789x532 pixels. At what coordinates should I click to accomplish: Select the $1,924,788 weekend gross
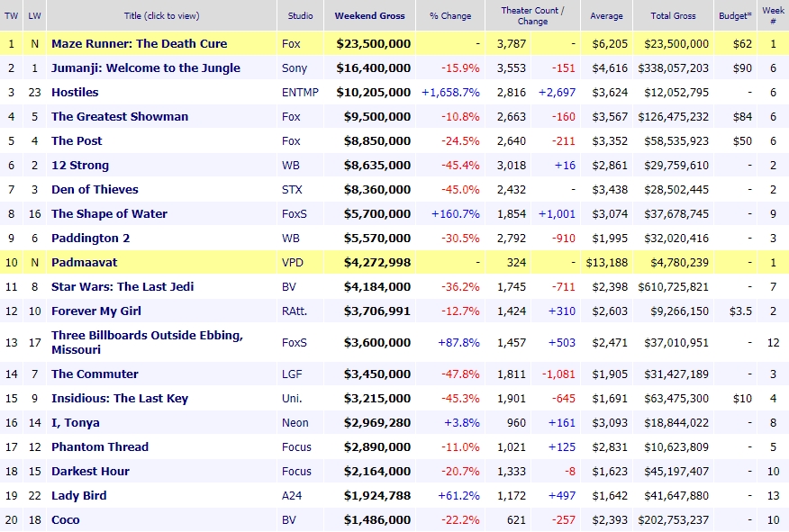pyautogui.click(x=377, y=496)
